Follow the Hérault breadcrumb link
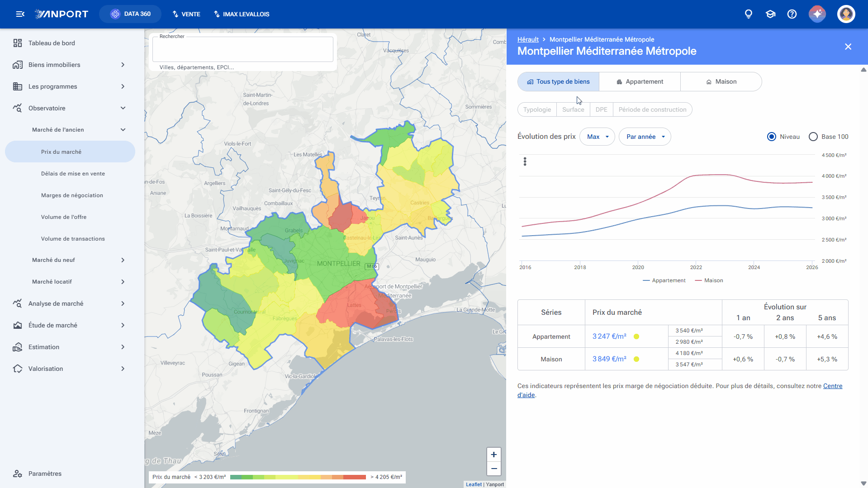This screenshot has height=488, width=868. coord(528,39)
